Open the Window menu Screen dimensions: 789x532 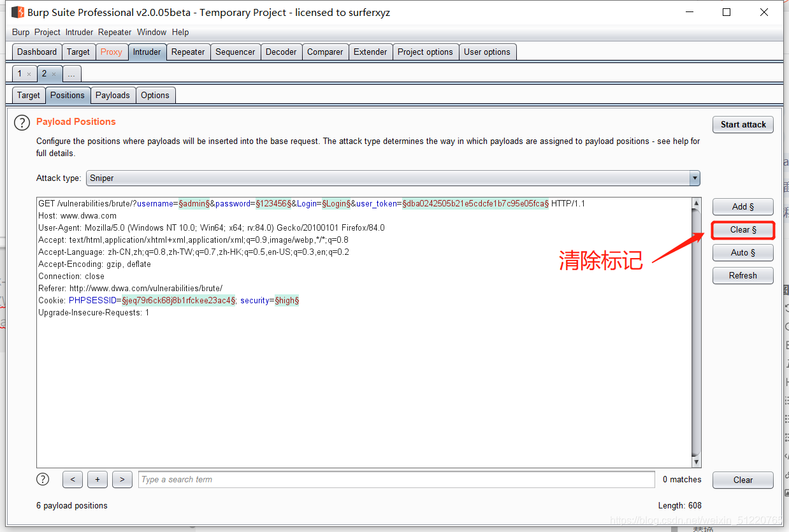click(x=152, y=32)
